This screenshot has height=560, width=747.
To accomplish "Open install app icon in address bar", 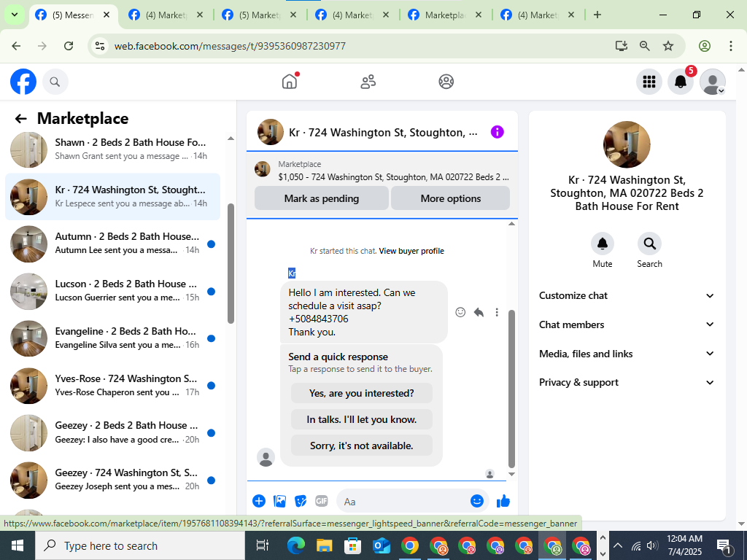I will coord(622,46).
